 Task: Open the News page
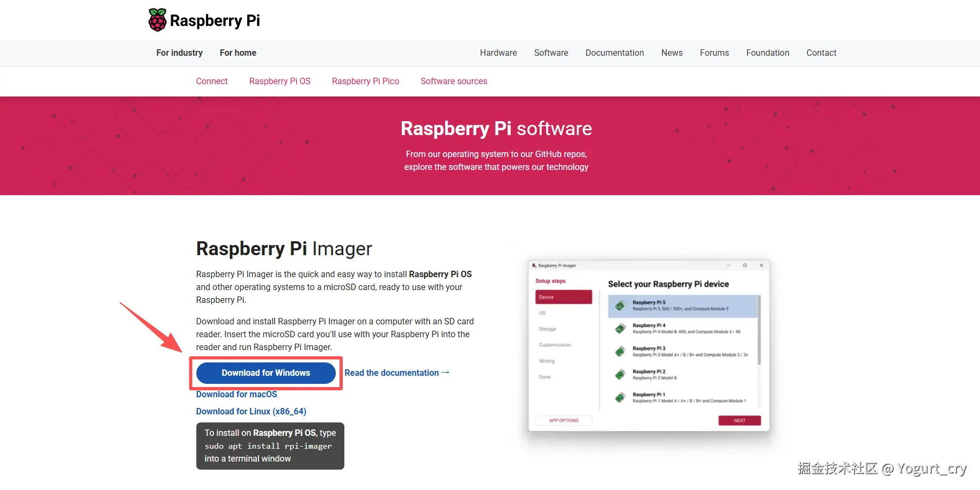tap(672, 53)
